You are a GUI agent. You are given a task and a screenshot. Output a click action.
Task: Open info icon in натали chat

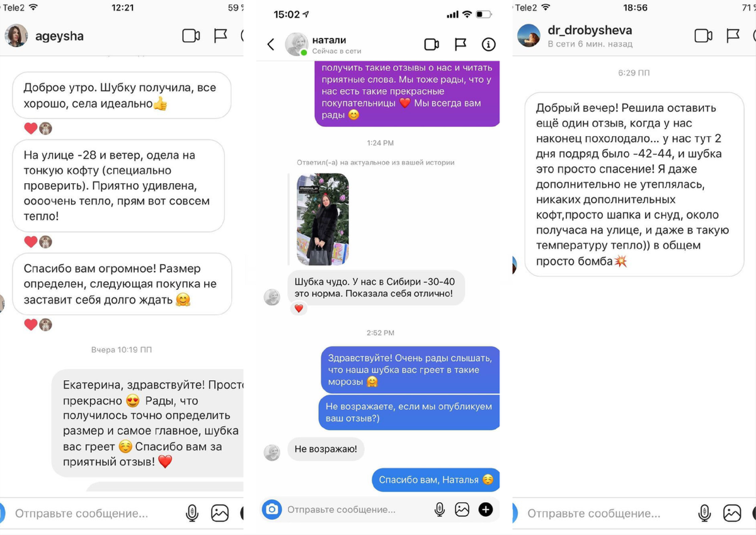point(488,44)
